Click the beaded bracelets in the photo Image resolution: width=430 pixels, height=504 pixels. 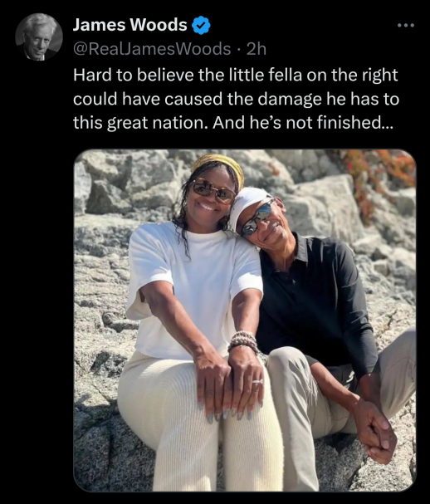coord(243,341)
